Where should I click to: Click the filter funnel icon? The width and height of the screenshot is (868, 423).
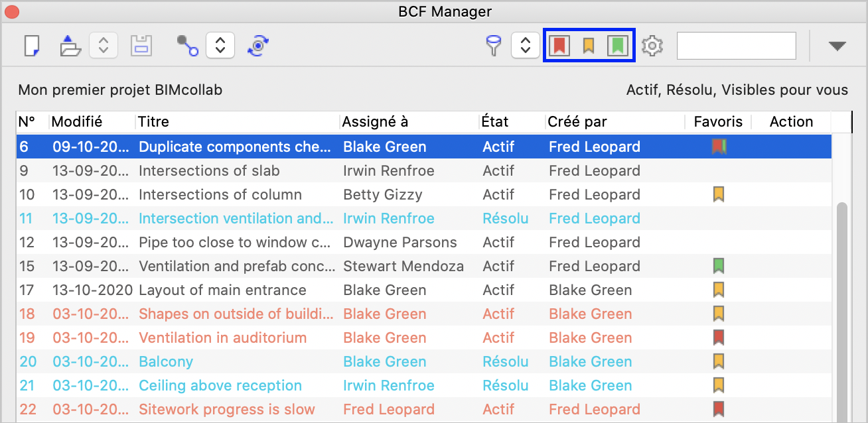(494, 46)
